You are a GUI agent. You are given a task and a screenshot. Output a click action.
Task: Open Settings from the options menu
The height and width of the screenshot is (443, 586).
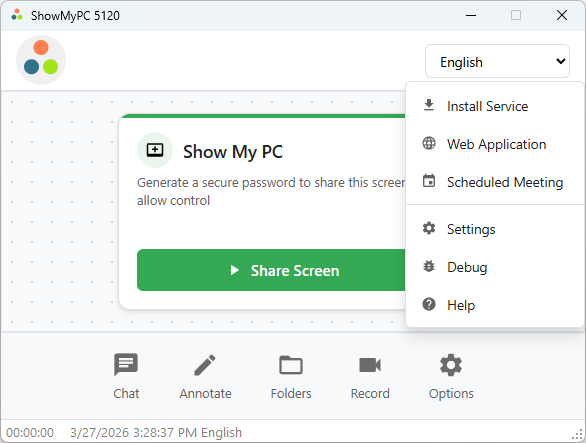click(495, 229)
